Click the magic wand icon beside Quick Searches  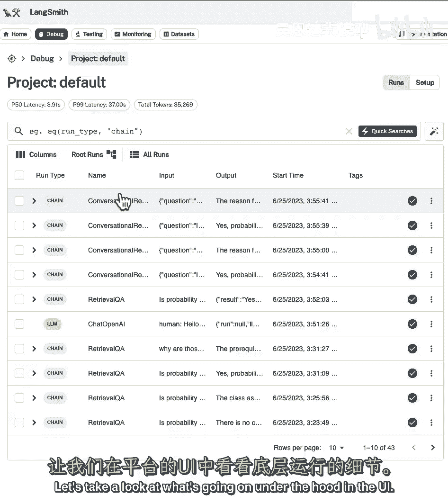point(434,131)
